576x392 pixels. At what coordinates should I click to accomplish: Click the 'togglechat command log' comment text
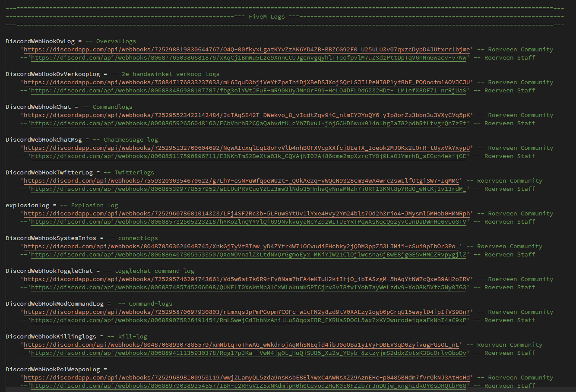[154, 271]
